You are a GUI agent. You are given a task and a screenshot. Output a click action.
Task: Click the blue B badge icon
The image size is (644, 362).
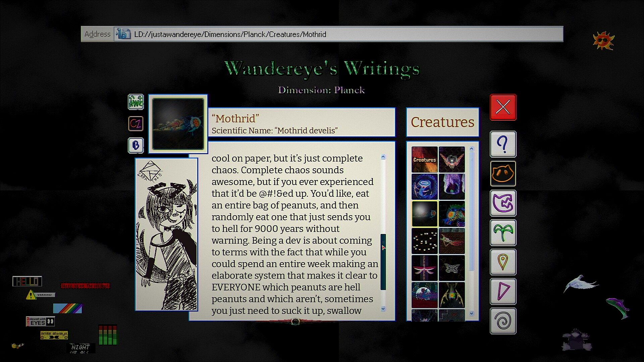pyautogui.click(x=136, y=145)
